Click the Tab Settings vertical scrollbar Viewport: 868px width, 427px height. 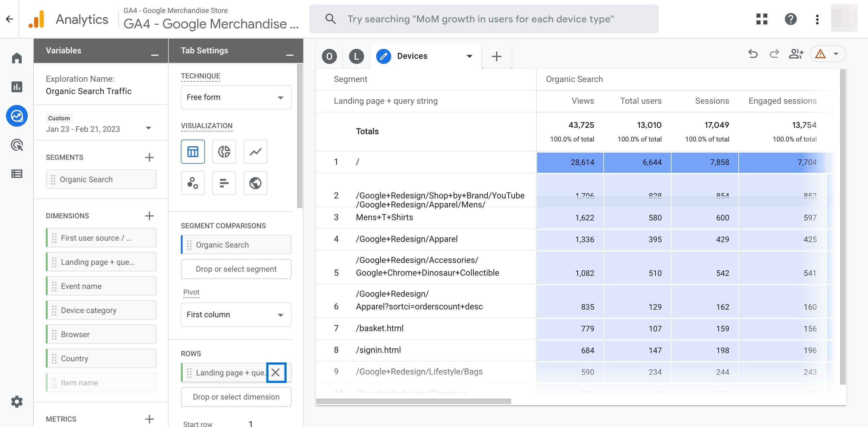[300, 136]
